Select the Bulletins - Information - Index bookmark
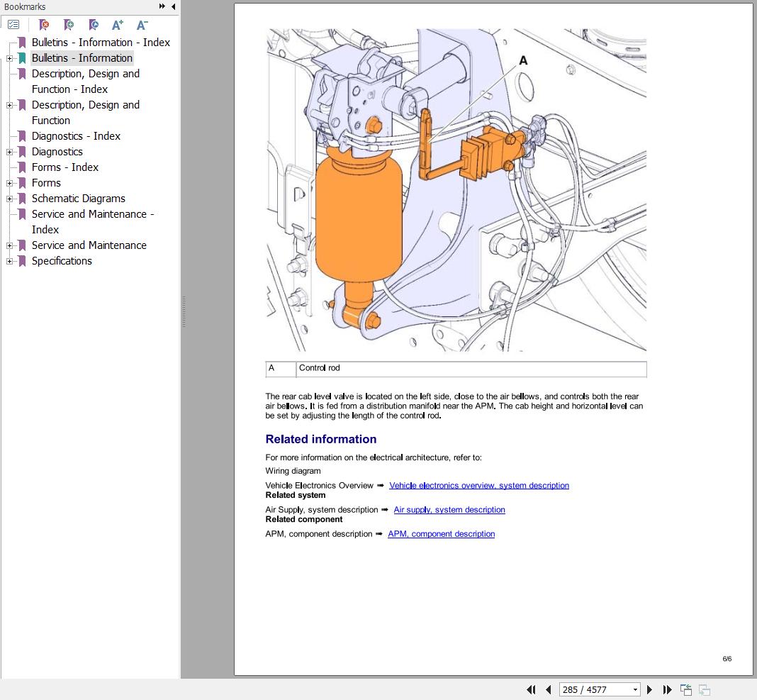Image resolution: width=757 pixels, height=700 pixels. pyautogui.click(x=101, y=43)
